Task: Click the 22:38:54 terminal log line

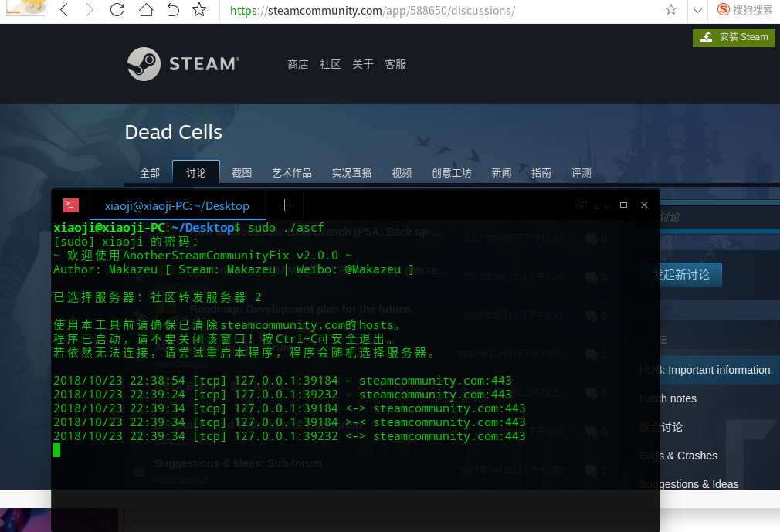Action: [283, 381]
